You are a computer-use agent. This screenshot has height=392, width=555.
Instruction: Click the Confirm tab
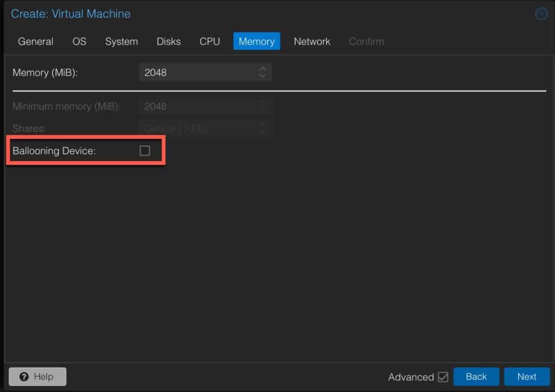[366, 41]
